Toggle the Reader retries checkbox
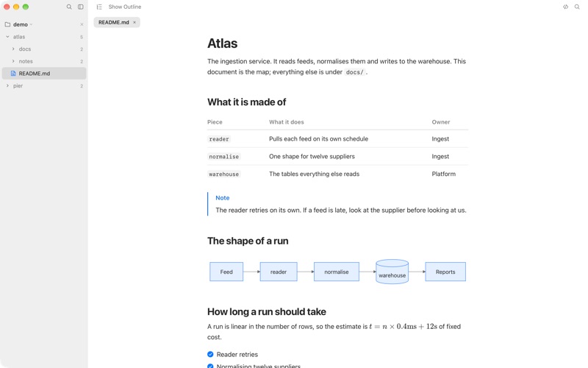Image resolution: width=588 pixels, height=368 pixels. [210, 355]
